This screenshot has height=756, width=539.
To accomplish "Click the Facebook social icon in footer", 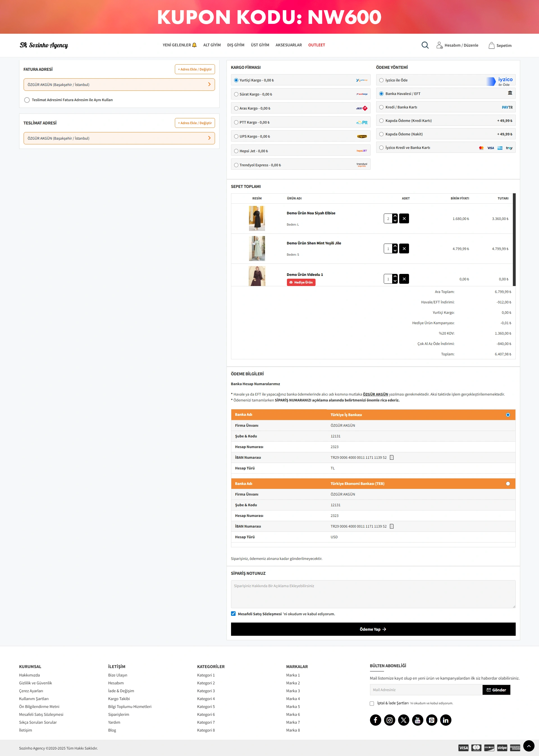I will coord(375,720).
